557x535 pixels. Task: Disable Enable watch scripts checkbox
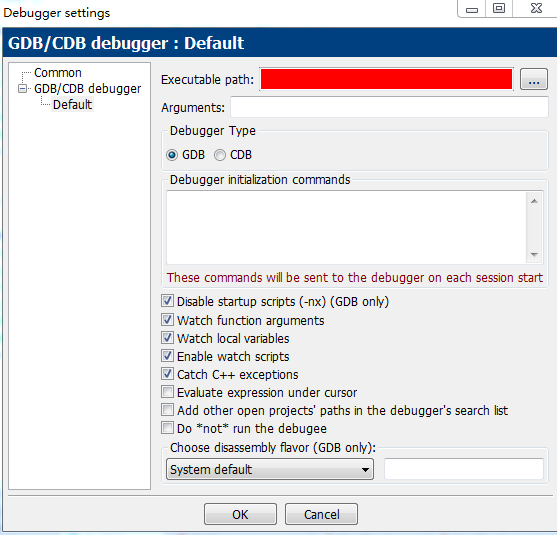167,356
